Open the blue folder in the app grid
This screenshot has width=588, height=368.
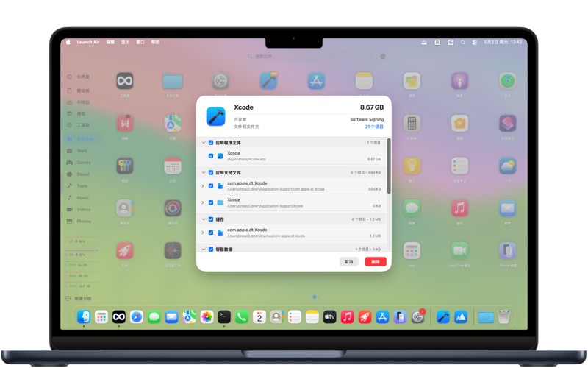tap(173, 81)
